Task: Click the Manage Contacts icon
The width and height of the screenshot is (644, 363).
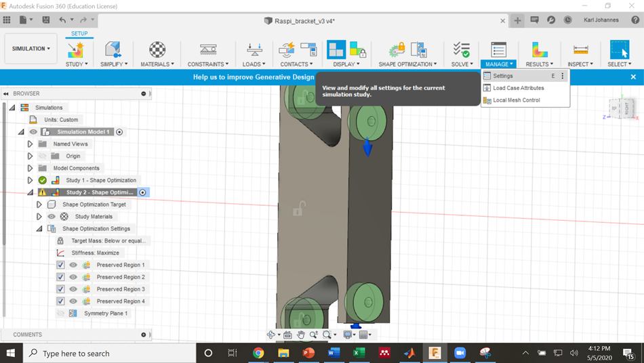Action: coord(308,49)
